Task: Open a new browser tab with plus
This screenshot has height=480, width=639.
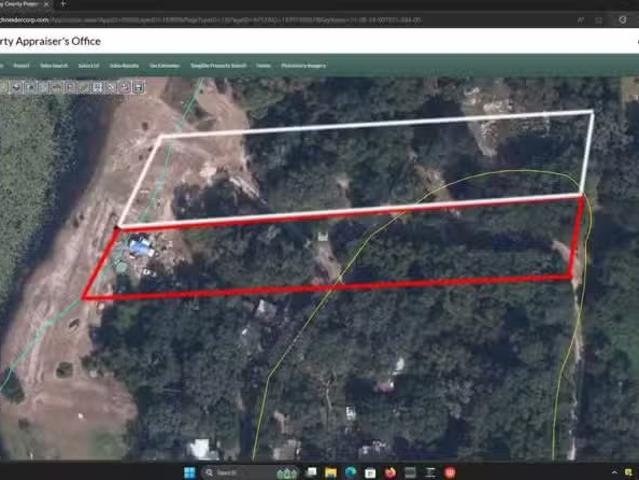Action: [x=62, y=4]
